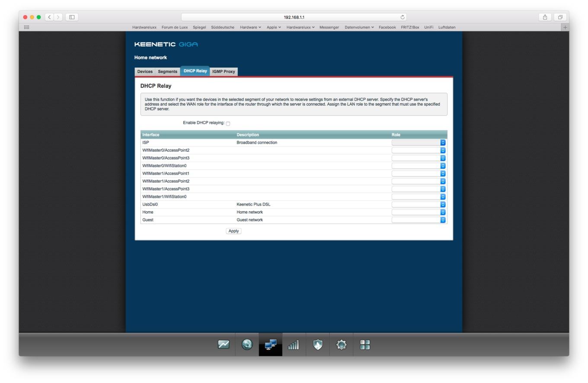Open Role dropdown for WifiMaster1/WifiStation0
Viewport: 588px width, 383px height.
pyautogui.click(x=419, y=197)
